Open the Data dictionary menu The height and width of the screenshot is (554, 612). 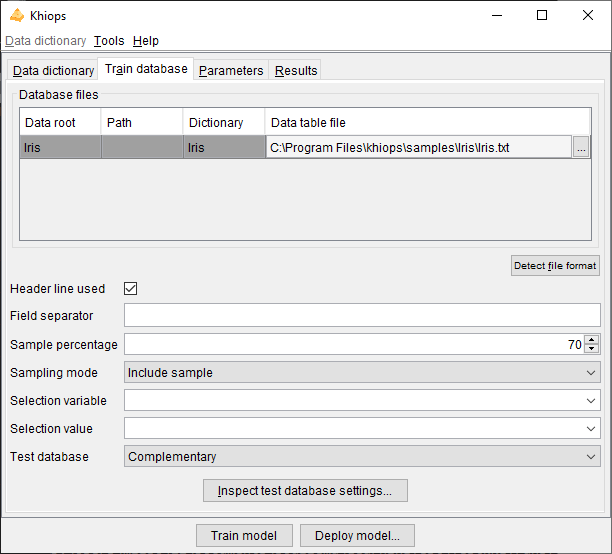[46, 41]
